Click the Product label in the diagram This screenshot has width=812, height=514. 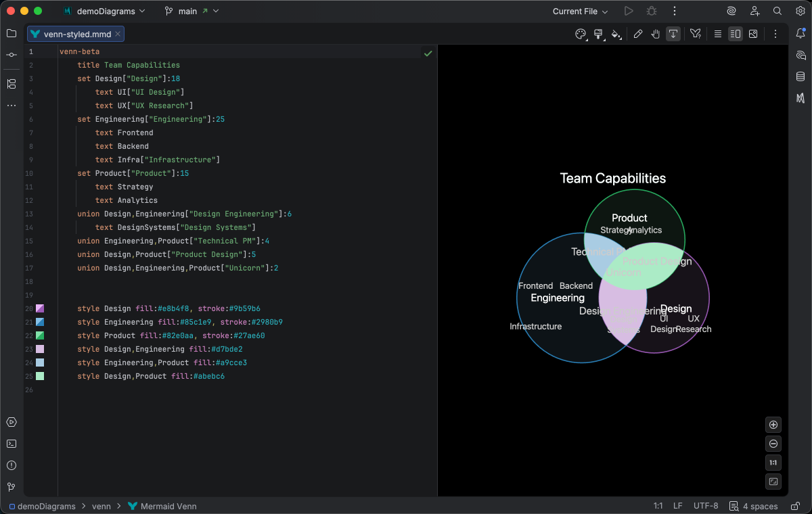pyautogui.click(x=629, y=218)
